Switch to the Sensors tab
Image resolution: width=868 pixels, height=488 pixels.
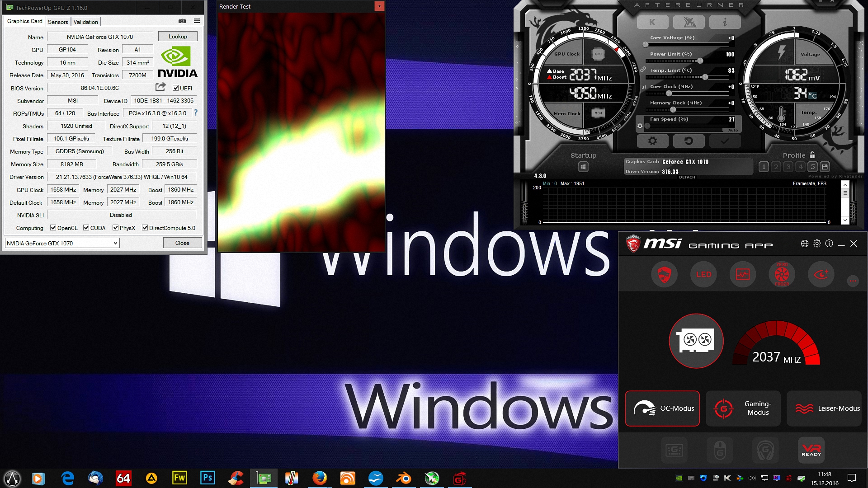tap(58, 22)
